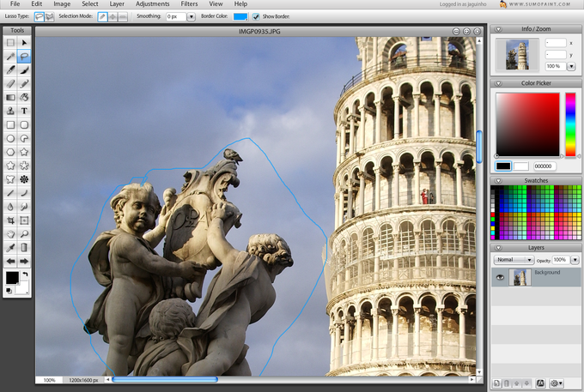Activate the Zoom magnifier tool
The height and width of the screenshot is (392, 584).
[24, 234]
